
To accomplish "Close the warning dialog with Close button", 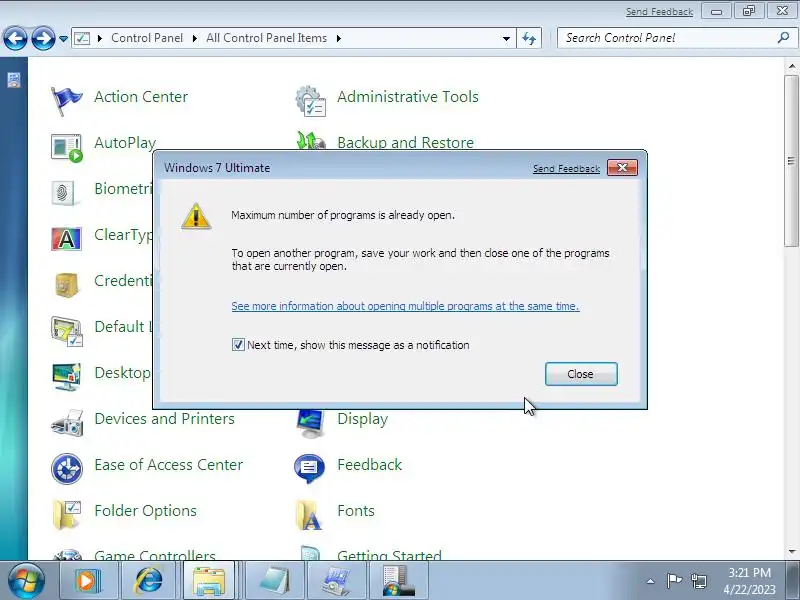I will [581, 374].
